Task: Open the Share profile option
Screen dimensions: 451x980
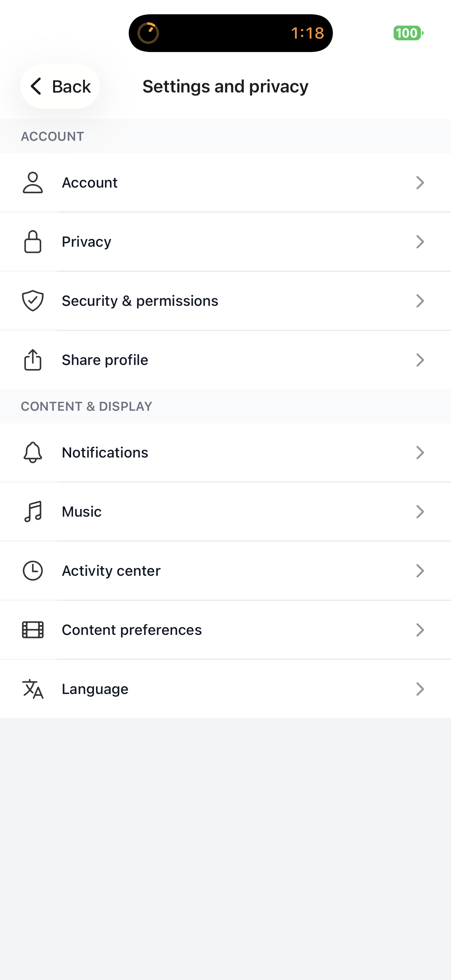Action: click(105, 360)
